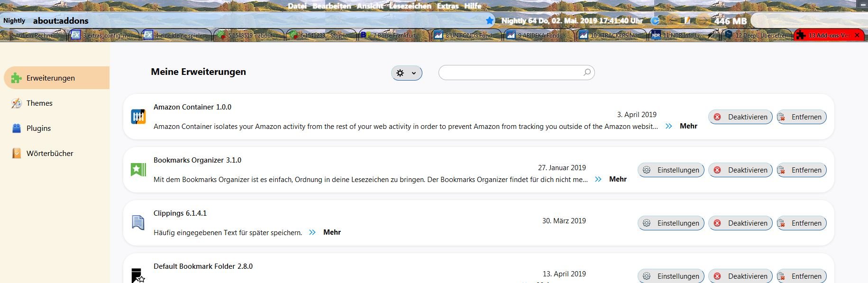
Task: Expand Clippings description with Mehr
Action: [x=332, y=232]
